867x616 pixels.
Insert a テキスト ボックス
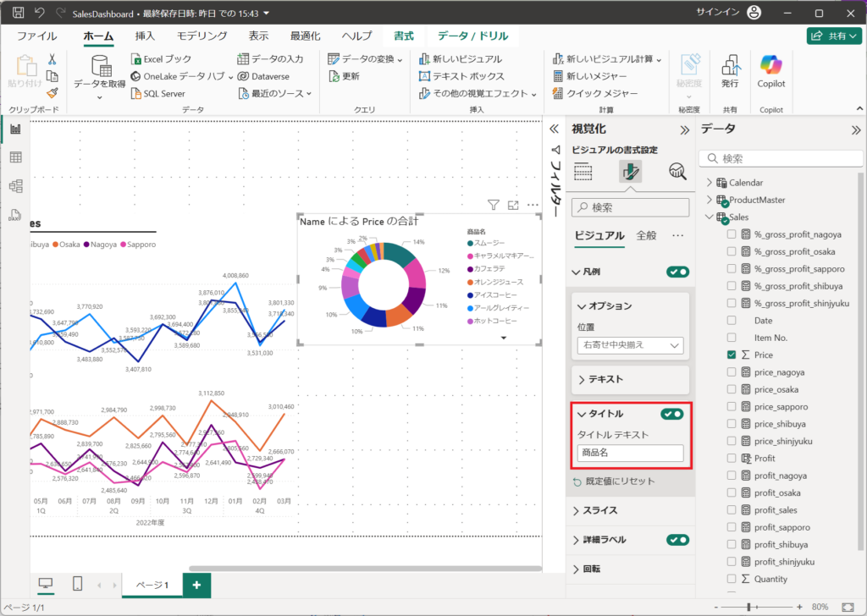(461, 76)
